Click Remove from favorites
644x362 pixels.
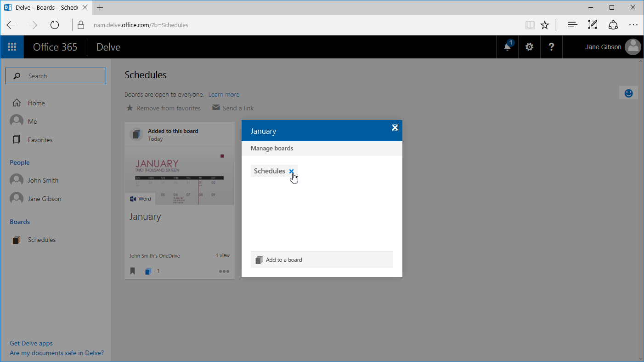(164, 108)
